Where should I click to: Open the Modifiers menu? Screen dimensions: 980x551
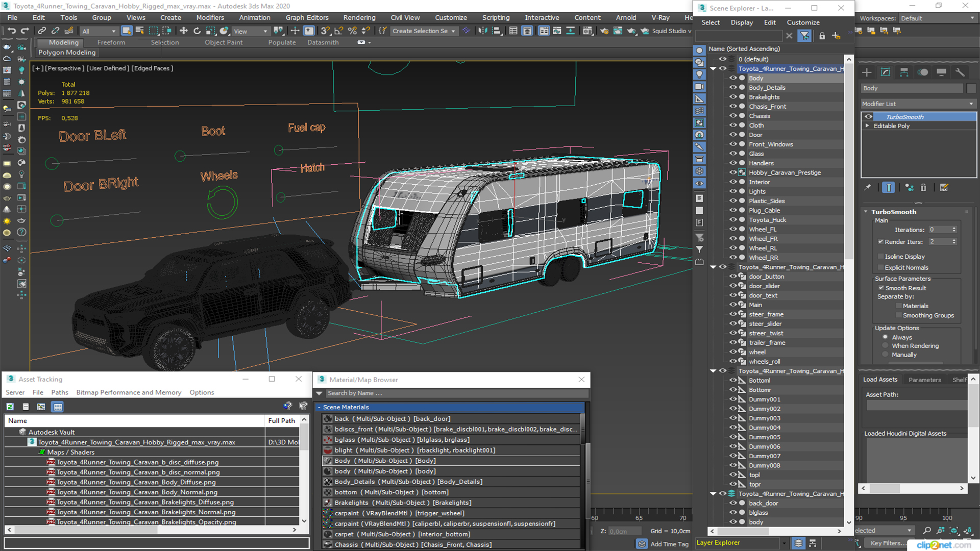210,17
